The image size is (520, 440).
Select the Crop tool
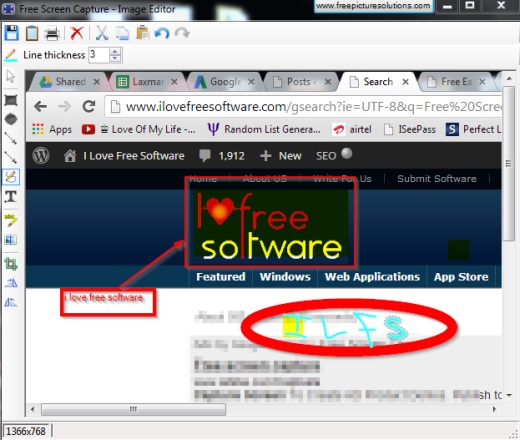pyautogui.click(x=11, y=264)
